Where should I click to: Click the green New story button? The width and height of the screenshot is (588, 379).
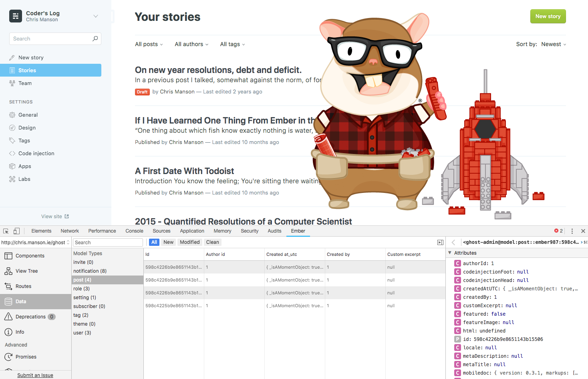pos(548,16)
